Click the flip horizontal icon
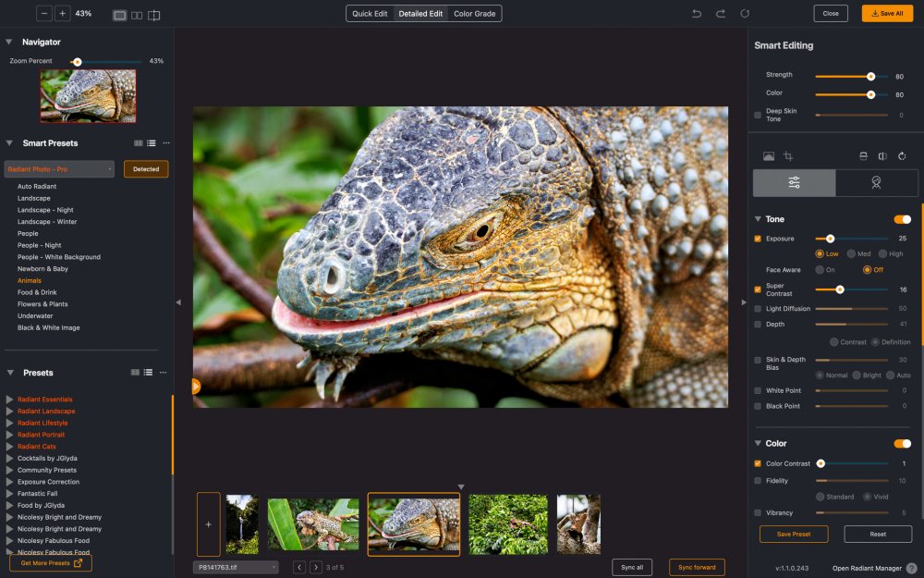 pyautogui.click(x=882, y=156)
